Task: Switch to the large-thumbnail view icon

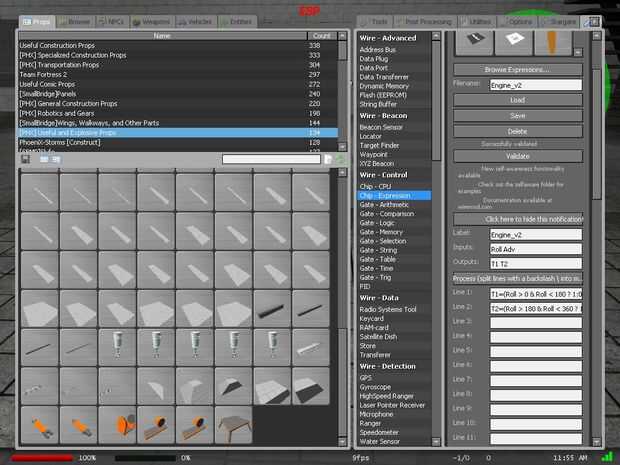Action: [44, 159]
